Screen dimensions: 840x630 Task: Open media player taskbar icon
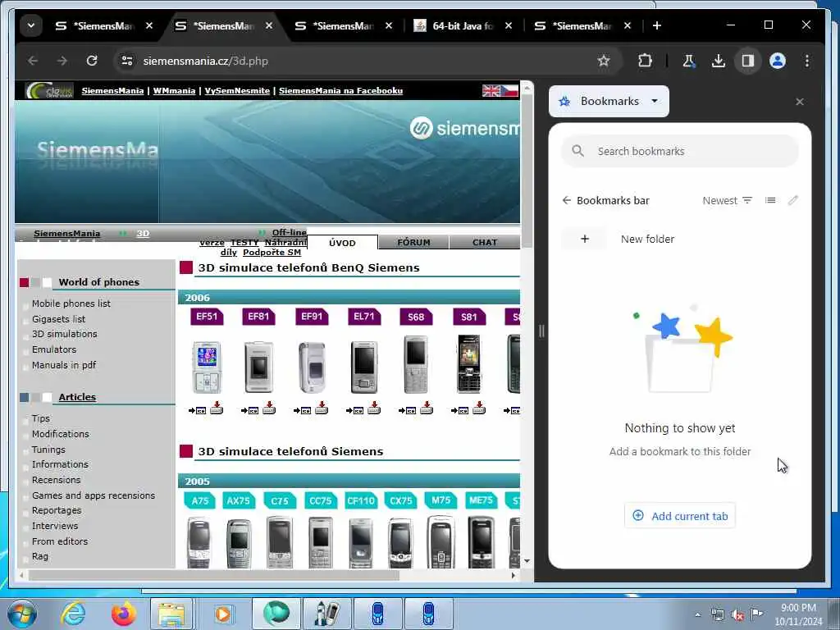click(x=222, y=614)
